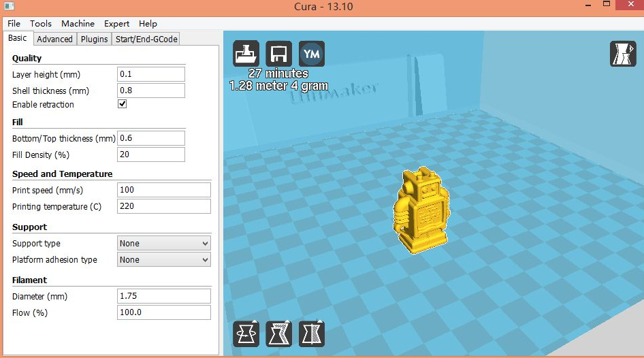Viewport: 644px width, 358px height.
Task: Open the View mode icon
Action: coord(622,54)
